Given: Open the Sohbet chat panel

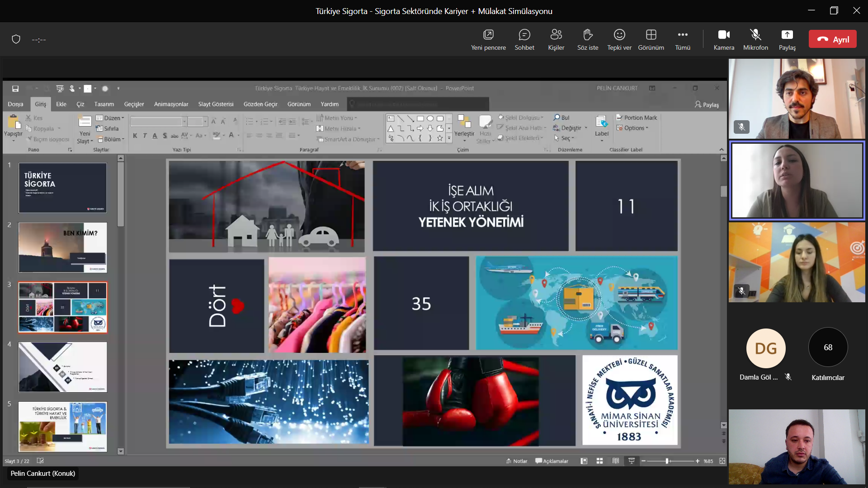Looking at the screenshot, I should tap(524, 40).
